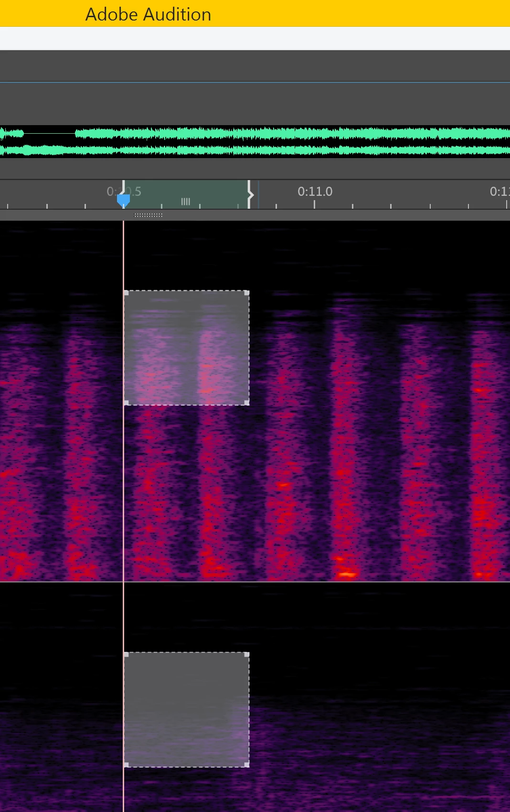This screenshot has height=812, width=510.
Task: Click the Adobe Audition title text
Action: [148, 14]
